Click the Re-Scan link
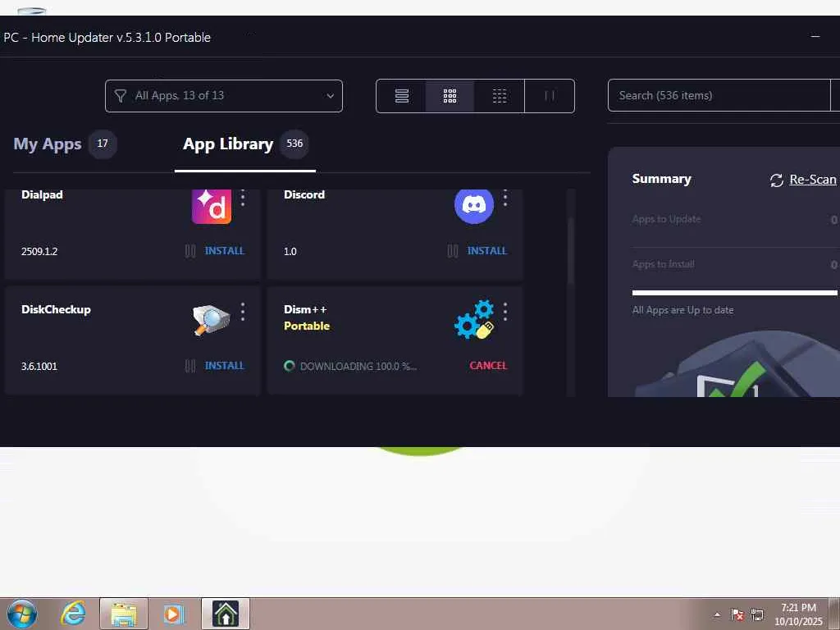Viewport: 840px width, 630px height. pos(813,180)
